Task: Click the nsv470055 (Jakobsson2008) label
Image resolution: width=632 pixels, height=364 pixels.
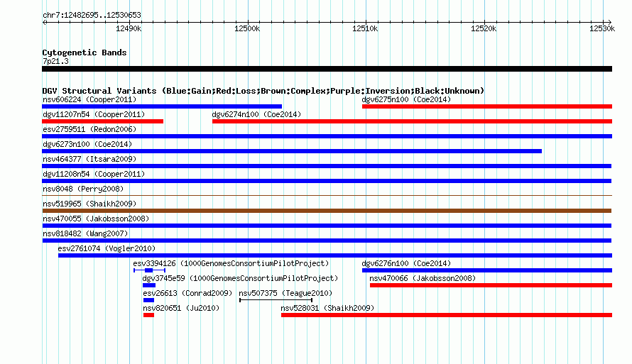Action: point(96,219)
